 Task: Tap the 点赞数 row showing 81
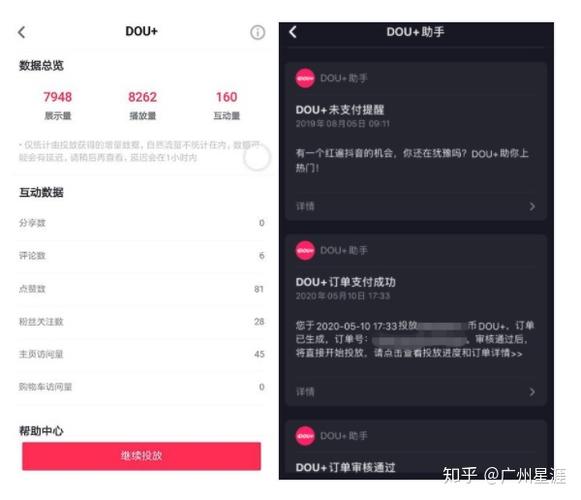141,289
